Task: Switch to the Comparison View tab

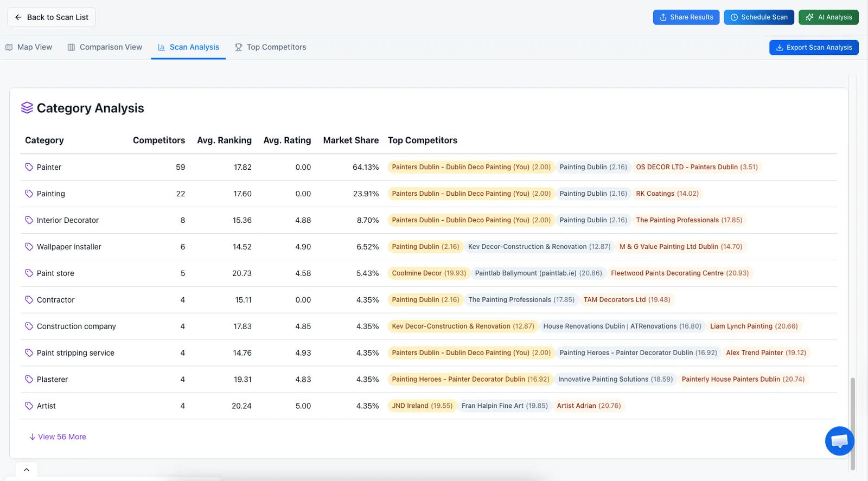Action: (x=105, y=47)
